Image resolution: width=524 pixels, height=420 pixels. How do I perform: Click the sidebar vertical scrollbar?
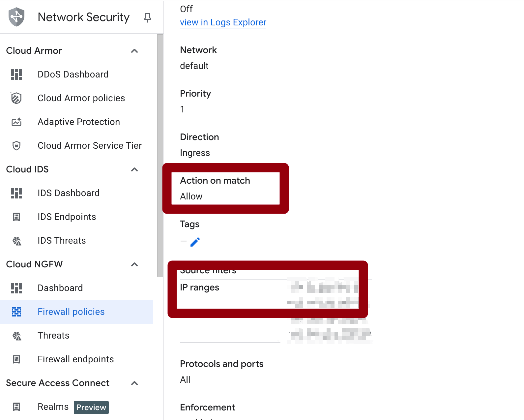160,155
